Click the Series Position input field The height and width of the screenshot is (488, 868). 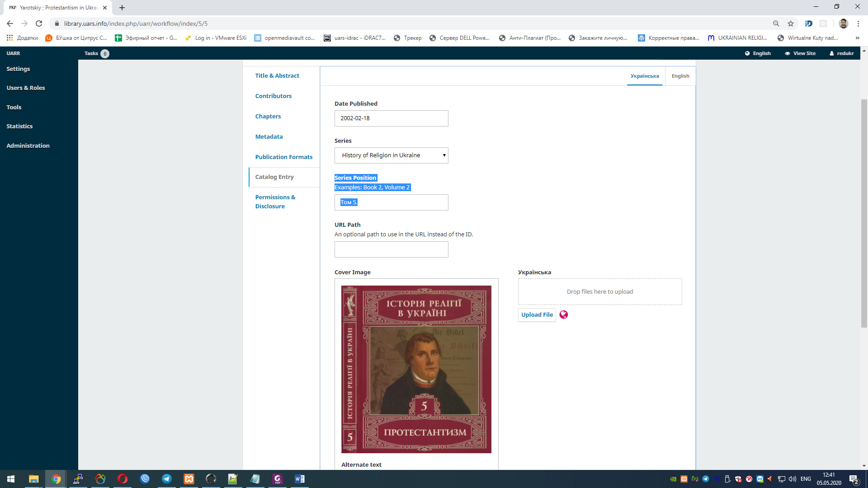[391, 202]
